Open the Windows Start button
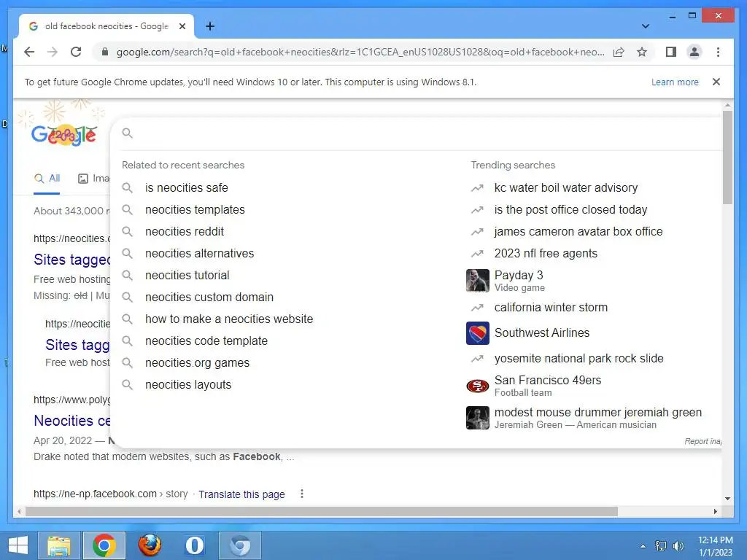The height and width of the screenshot is (560, 747). [18, 545]
